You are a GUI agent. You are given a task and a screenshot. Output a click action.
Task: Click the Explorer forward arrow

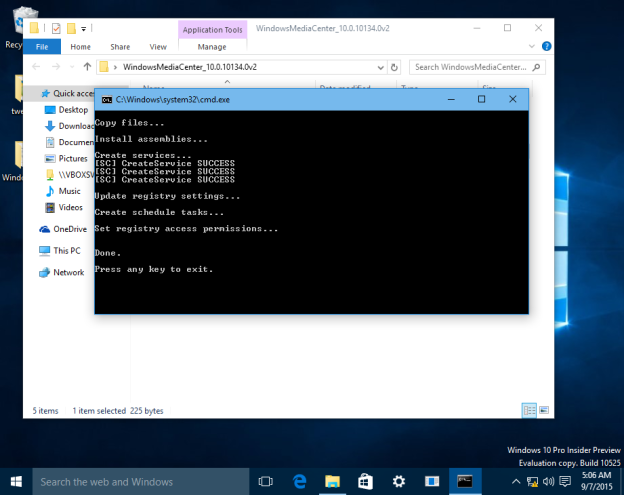tap(56, 67)
